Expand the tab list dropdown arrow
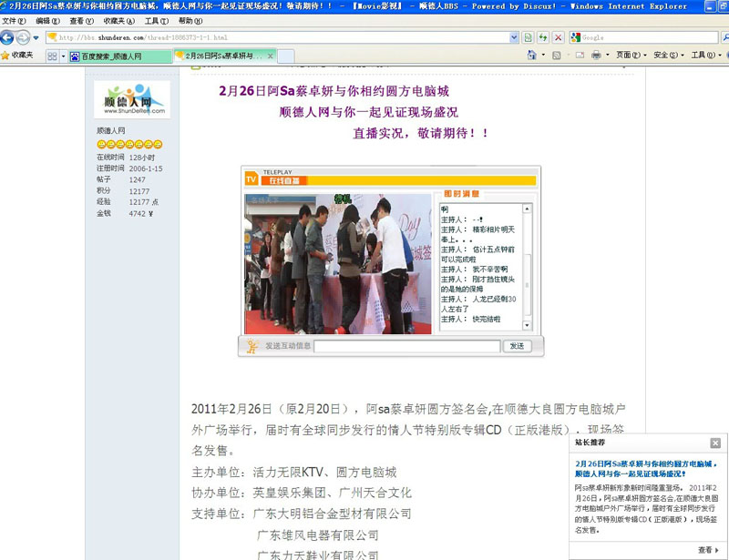Image resolution: width=729 pixels, height=560 pixels. tap(63, 56)
